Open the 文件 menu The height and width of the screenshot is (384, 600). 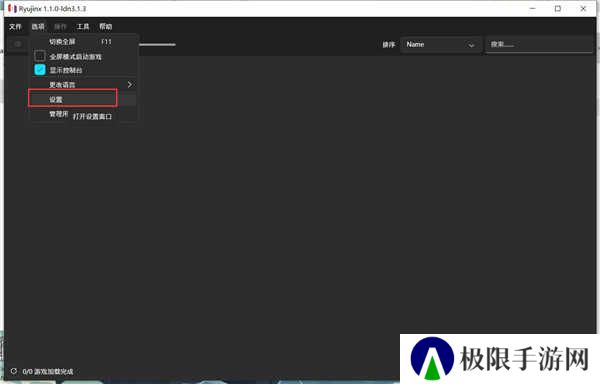[15, 26]
